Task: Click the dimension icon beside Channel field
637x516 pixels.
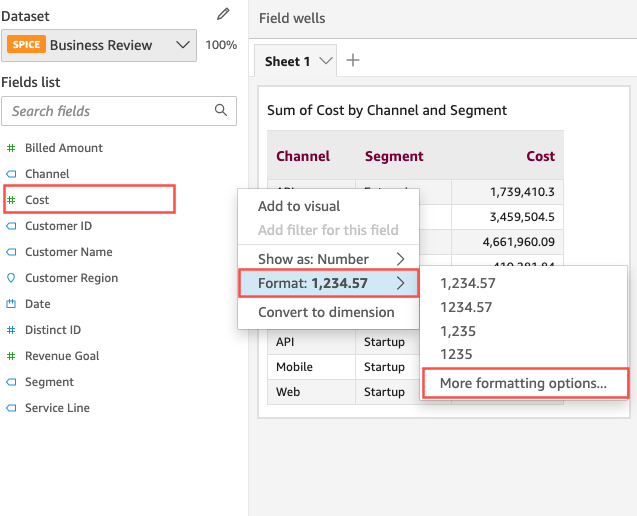Action: coord(11,174)
